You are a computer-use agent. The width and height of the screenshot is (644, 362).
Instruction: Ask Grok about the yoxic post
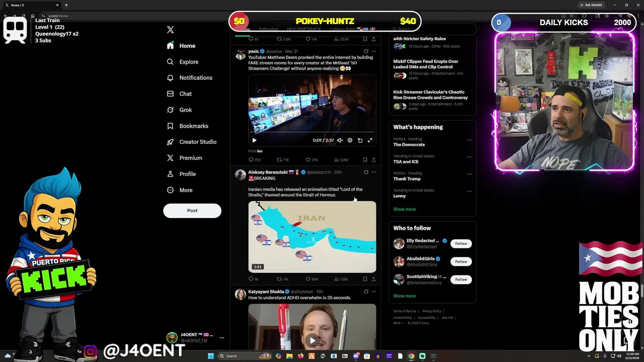point(366,51)
